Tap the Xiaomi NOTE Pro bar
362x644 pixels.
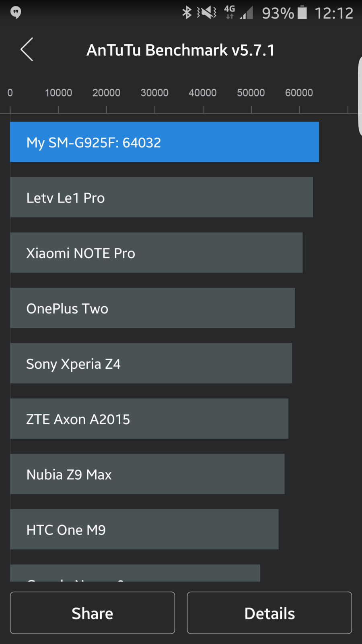156,253
